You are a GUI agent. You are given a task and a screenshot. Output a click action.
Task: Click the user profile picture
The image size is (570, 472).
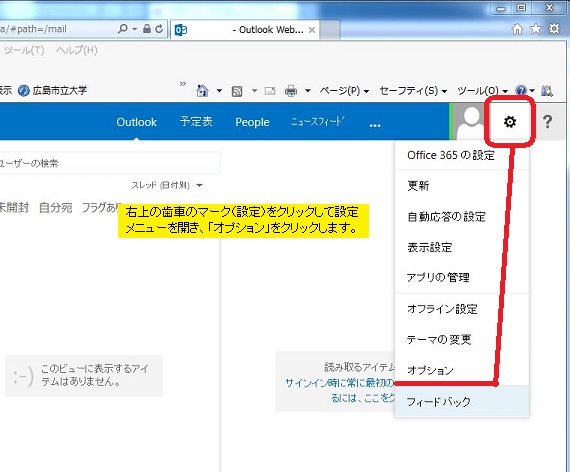click(471, 122)
